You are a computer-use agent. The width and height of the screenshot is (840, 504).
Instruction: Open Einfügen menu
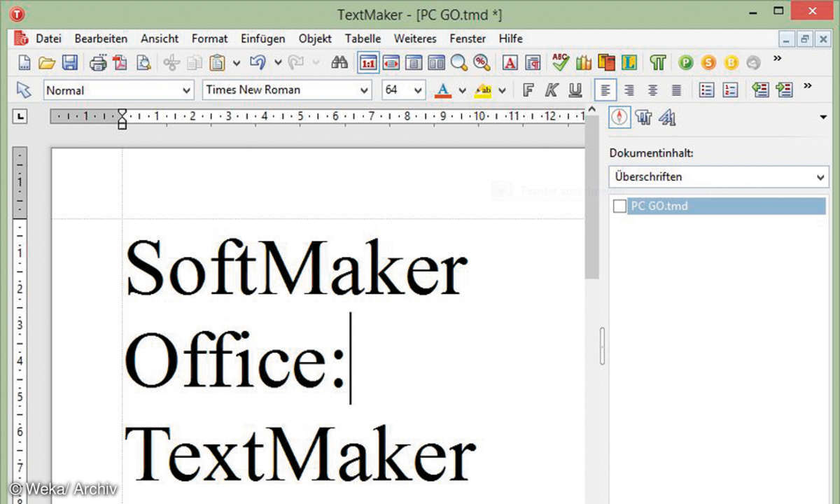click(263, 38)
